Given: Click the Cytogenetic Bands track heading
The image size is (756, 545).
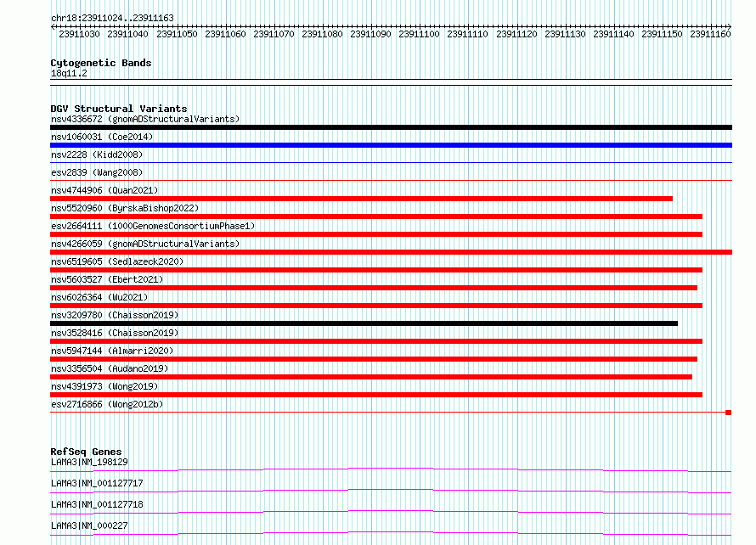Looking at the screenshot, I should [101, 63].
